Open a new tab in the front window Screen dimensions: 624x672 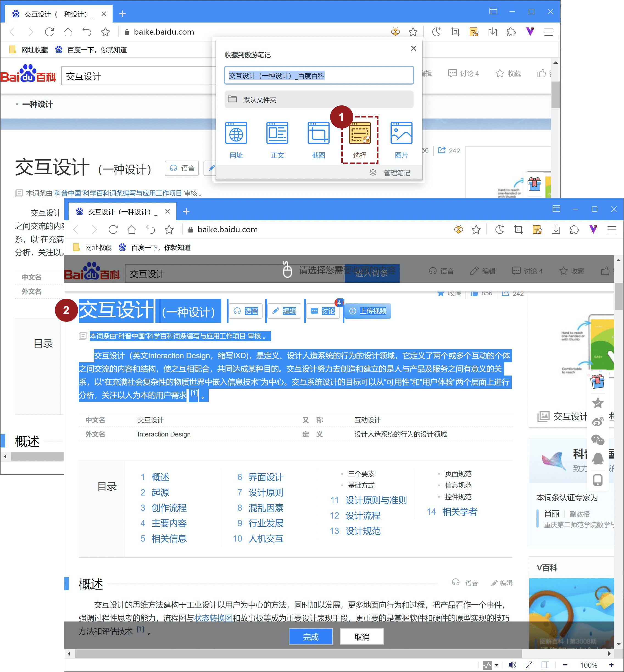(x=186, y=211)
